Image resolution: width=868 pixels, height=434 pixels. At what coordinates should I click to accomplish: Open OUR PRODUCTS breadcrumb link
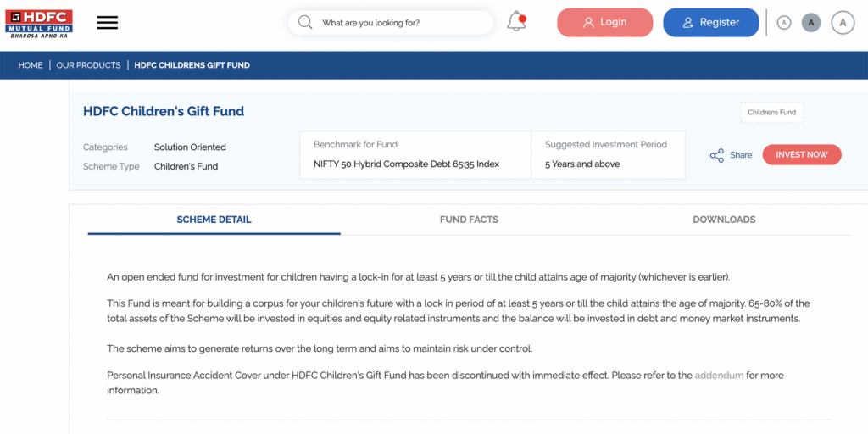tap(88, 65)
